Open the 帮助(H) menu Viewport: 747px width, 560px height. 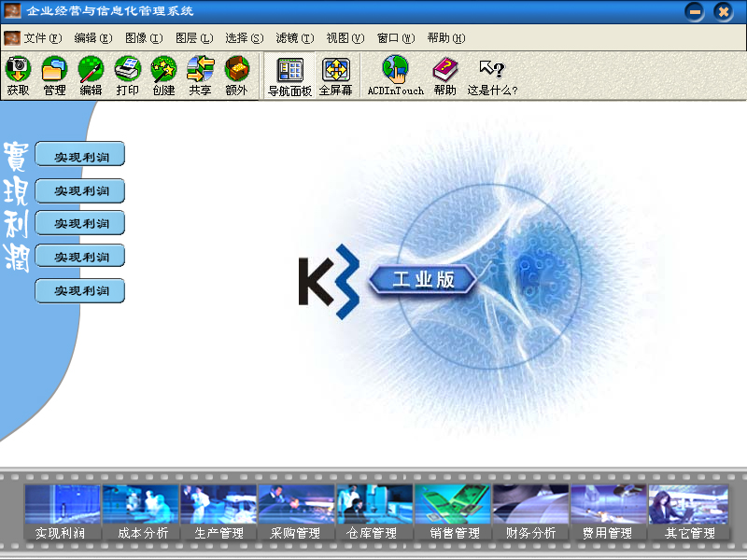click(x=446, y=37)
